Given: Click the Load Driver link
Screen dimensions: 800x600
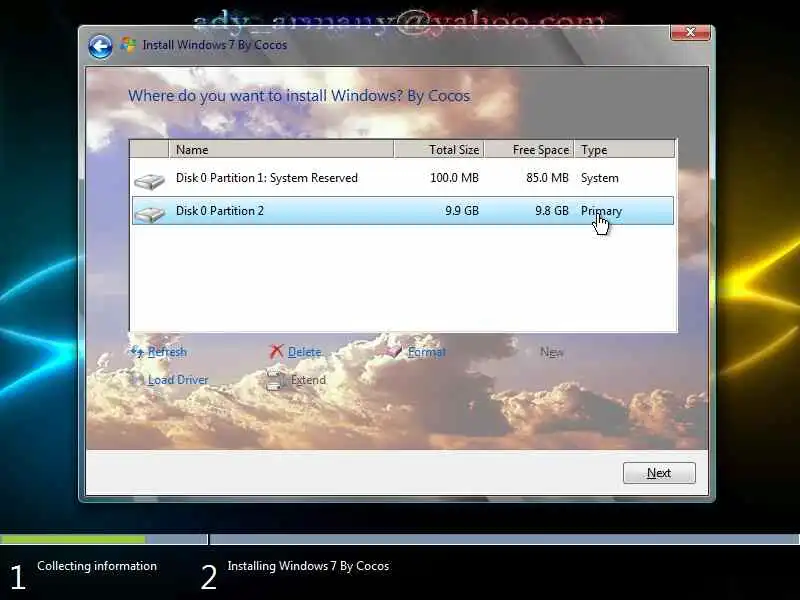Looking at the screenshot, I should pos(178,380).
